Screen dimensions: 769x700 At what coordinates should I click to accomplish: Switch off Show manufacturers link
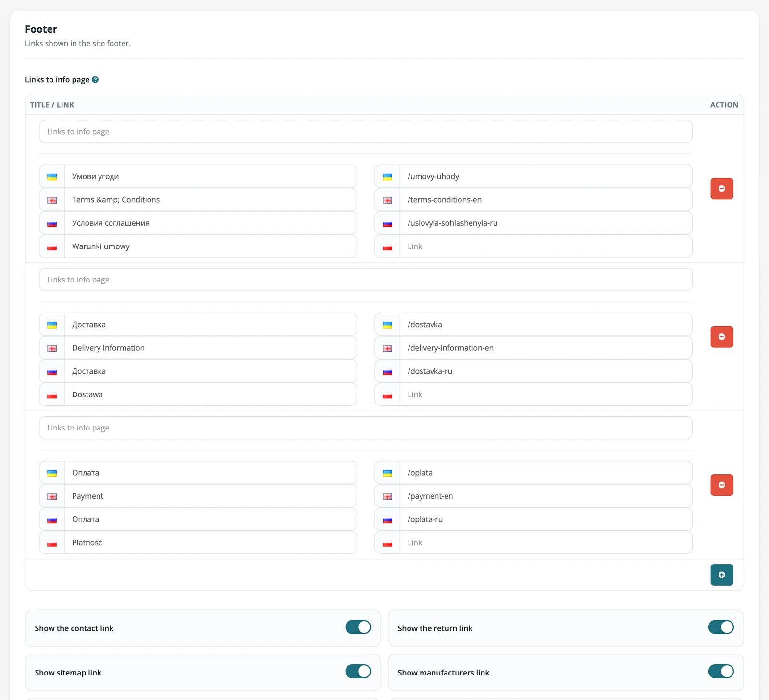click(x=721, y=671)
